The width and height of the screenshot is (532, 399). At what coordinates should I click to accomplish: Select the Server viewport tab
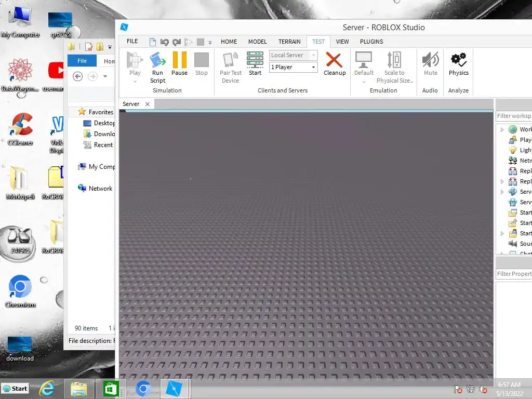point(131,104)
